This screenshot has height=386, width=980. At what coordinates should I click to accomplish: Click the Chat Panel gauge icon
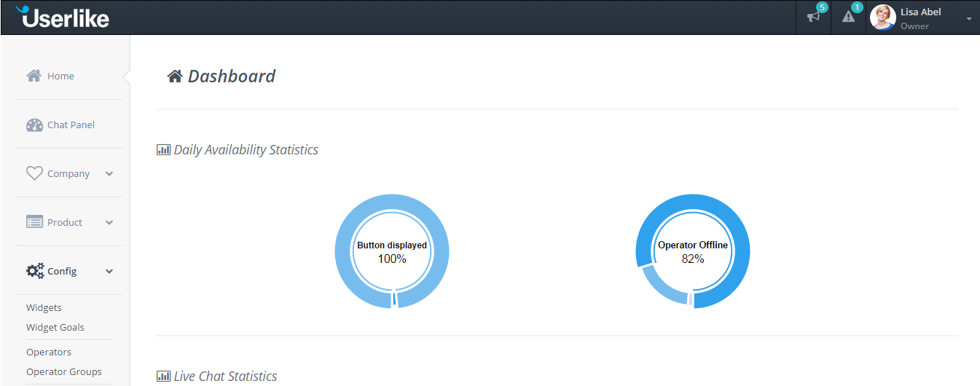click(x=34, y=125)
